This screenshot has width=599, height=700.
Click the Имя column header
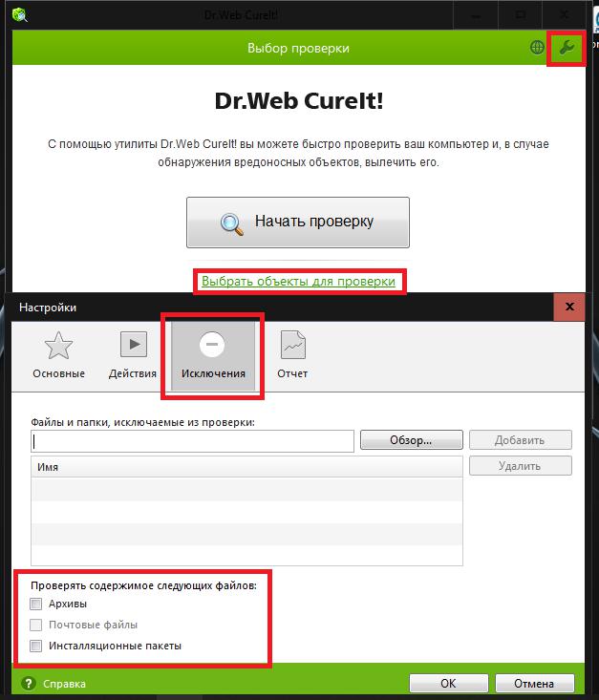(x=246, y=467)
